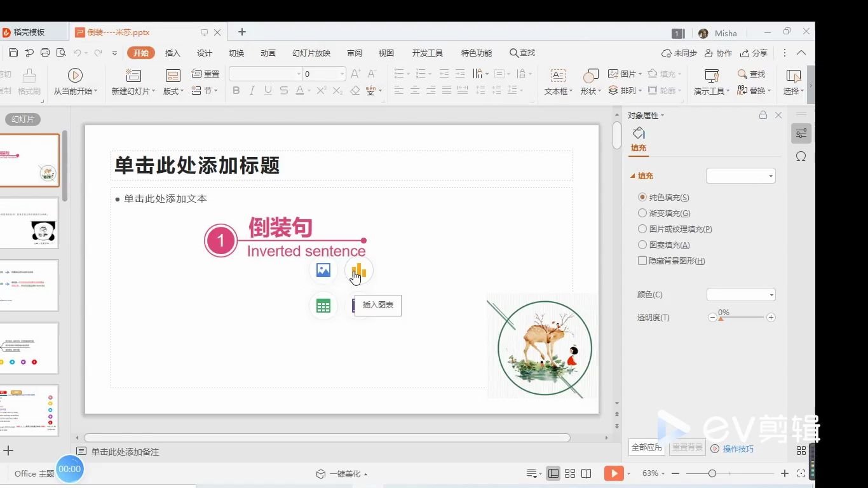Viewport: 868px width, 488px height.
Task: Open the Color (颜色) dropdown in panel
Action: [x=741, y=295]
